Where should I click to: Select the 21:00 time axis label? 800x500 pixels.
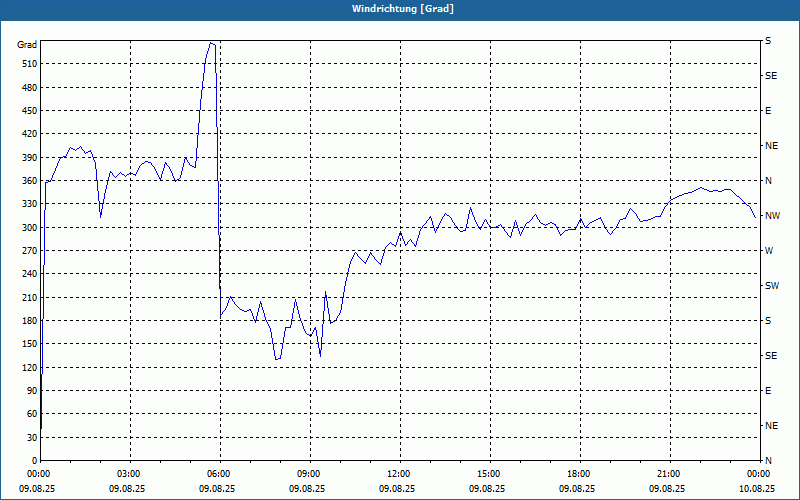pyautogui.click(x=667, y=473)
